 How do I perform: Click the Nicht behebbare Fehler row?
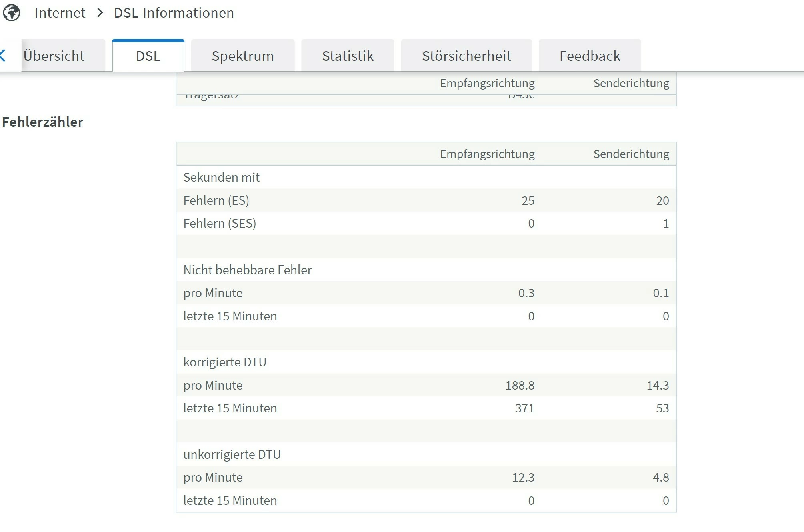click(x=247, y=270)
